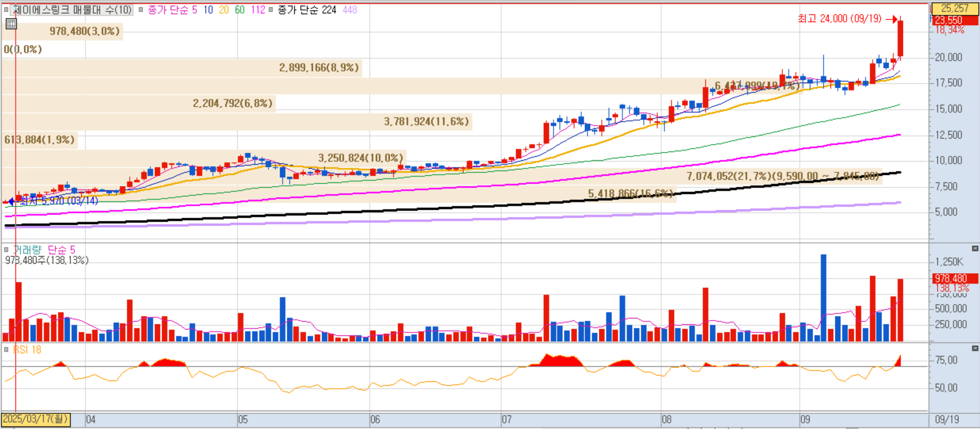This screenshot has width=980, height=429.
Task: Close the volume panel with its X button
Action: [975, 248]
